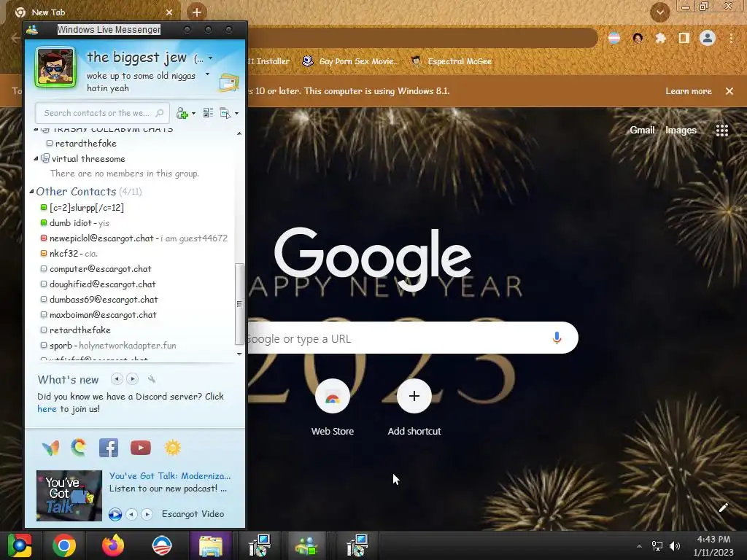This screenshot has height=560, width=747.
Task: Click the Facebook icon in Messenger
Action: (x=109, y=448)
